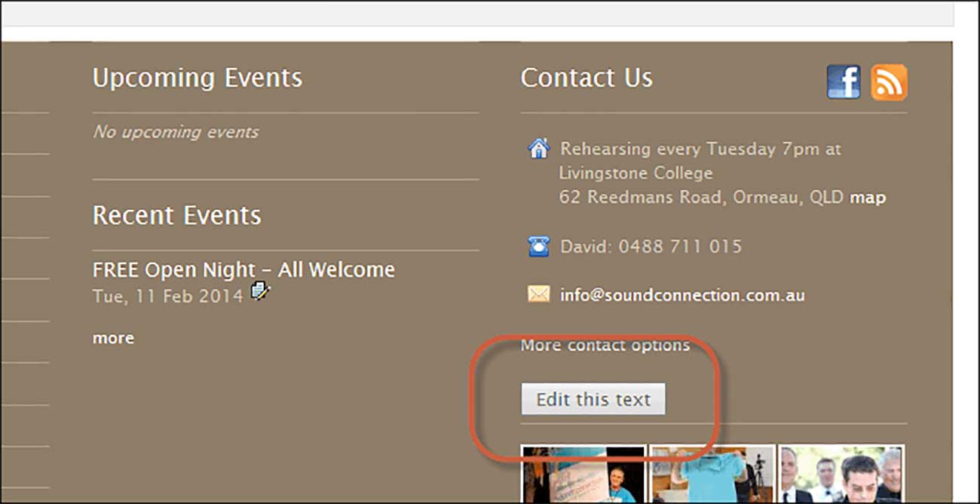
Task: Click Rehearsing every Tuesday 7pm at text
Action: [701, 149]
